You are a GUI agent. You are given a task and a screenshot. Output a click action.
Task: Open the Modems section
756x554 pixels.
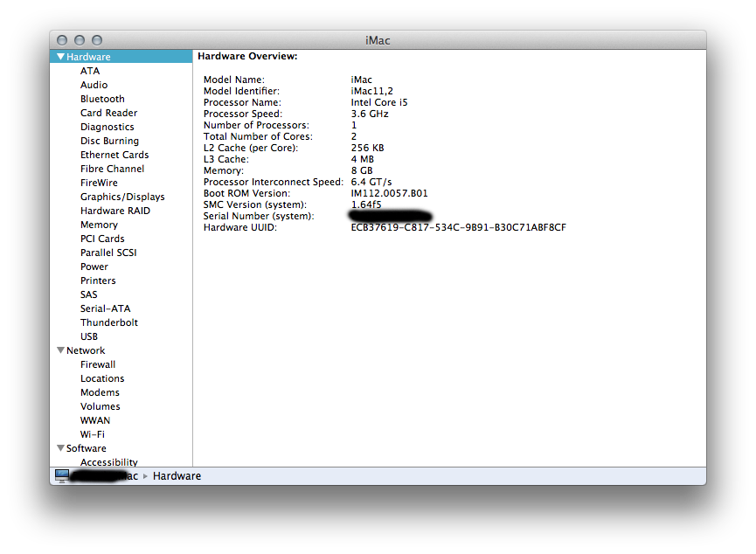pos(100,392)
